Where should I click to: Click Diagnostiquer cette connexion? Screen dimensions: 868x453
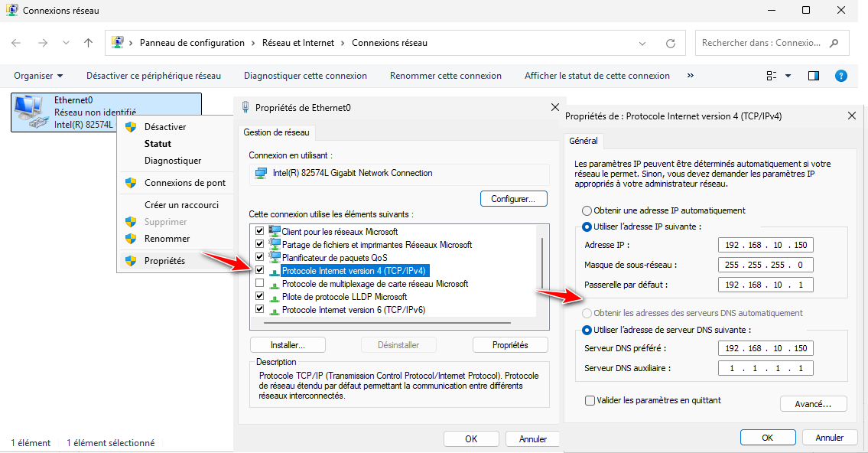(x=305, y=76)
